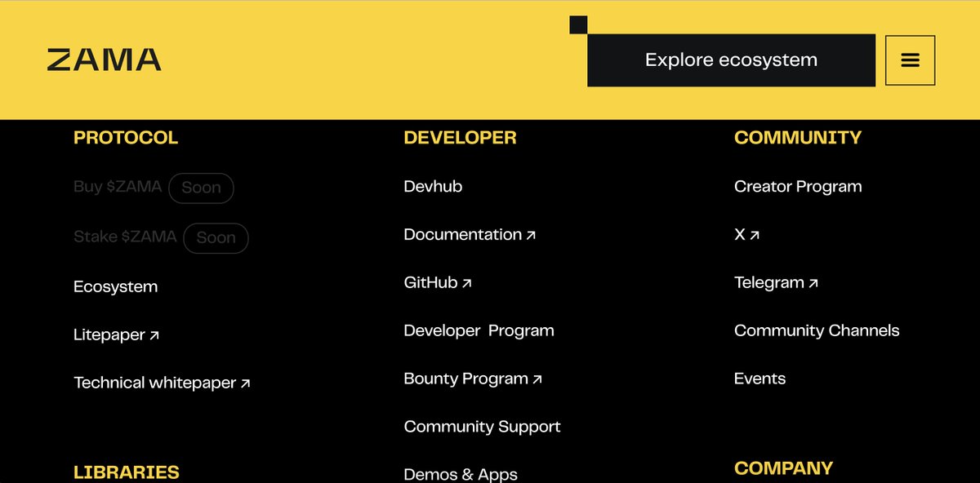Click the COMPANY section heading
Screen dimensions: 980x483
point(783,468)
